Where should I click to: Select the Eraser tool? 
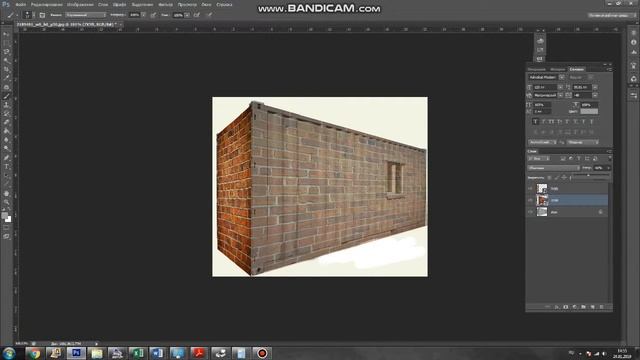[7, 122]
